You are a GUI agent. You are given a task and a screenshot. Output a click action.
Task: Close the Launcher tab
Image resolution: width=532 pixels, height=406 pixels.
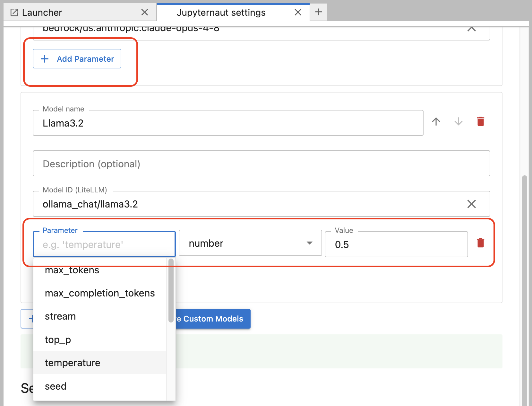click(145, 12)
